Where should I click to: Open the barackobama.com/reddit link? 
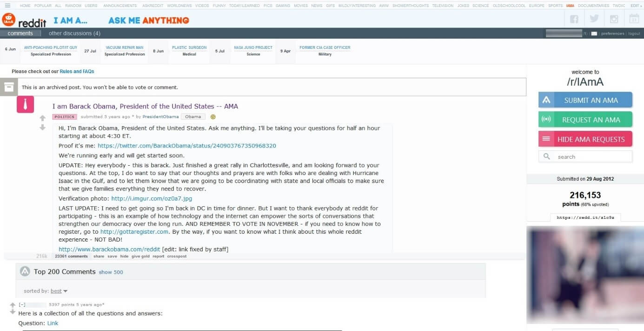(x=109, y=250)
